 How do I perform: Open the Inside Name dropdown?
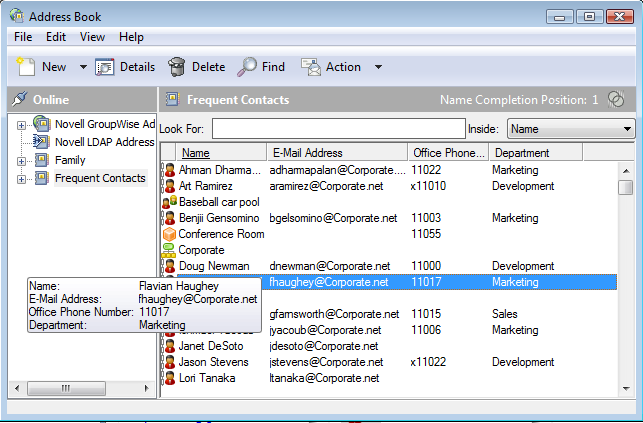coord(571,129)
